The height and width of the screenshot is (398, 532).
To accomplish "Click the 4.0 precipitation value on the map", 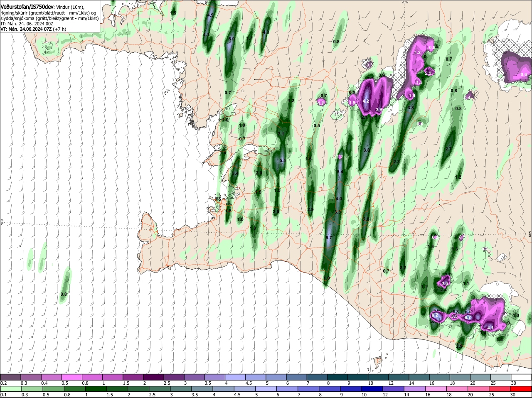I will tap(338, 199).
